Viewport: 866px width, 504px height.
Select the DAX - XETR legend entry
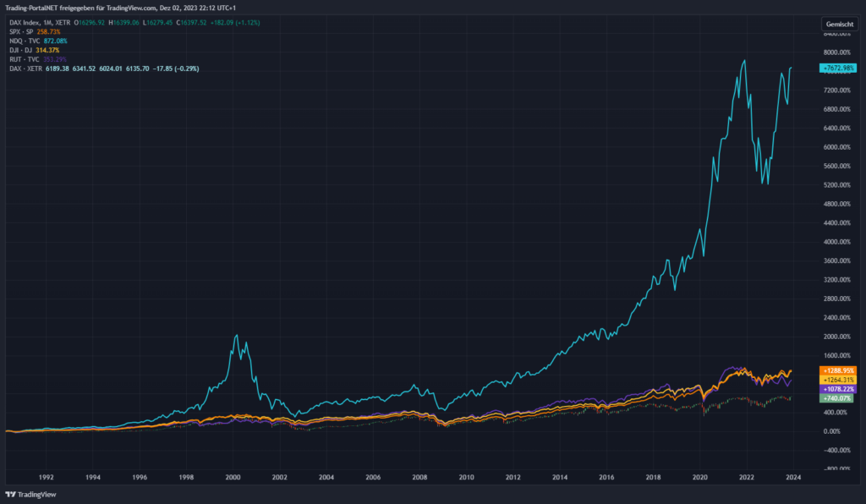tap(24, 68)
